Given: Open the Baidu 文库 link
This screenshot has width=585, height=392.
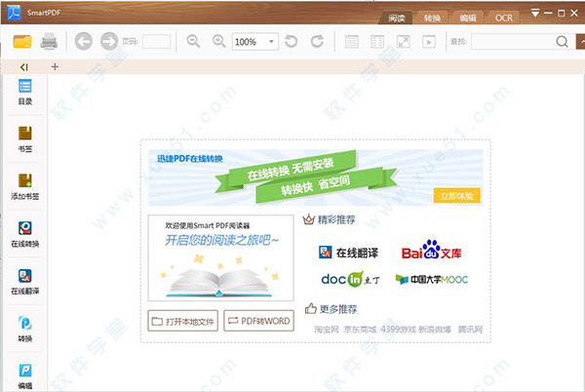Looking at the screenshot, I should [431, 250].
